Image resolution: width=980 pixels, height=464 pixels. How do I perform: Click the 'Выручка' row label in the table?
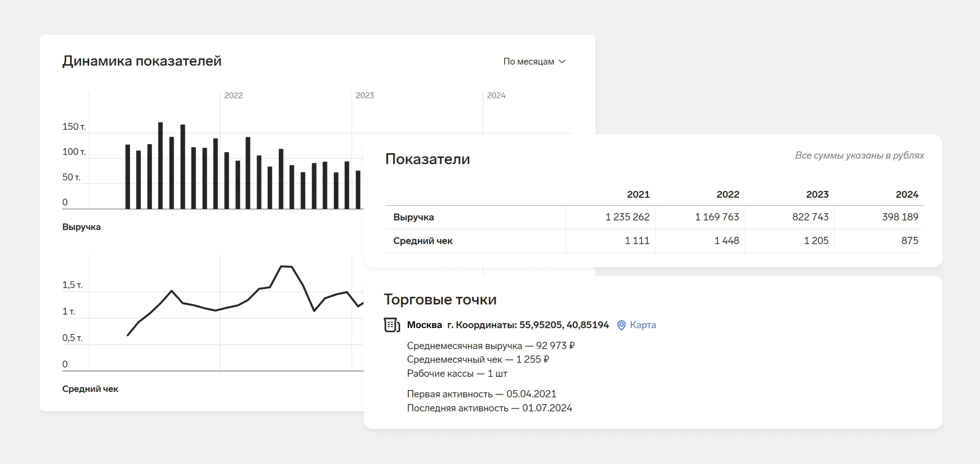414,217
